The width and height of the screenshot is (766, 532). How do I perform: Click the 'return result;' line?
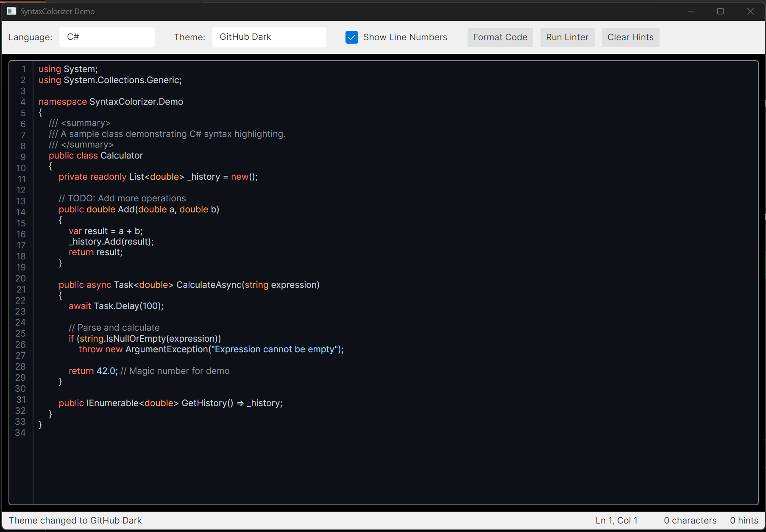96,252
